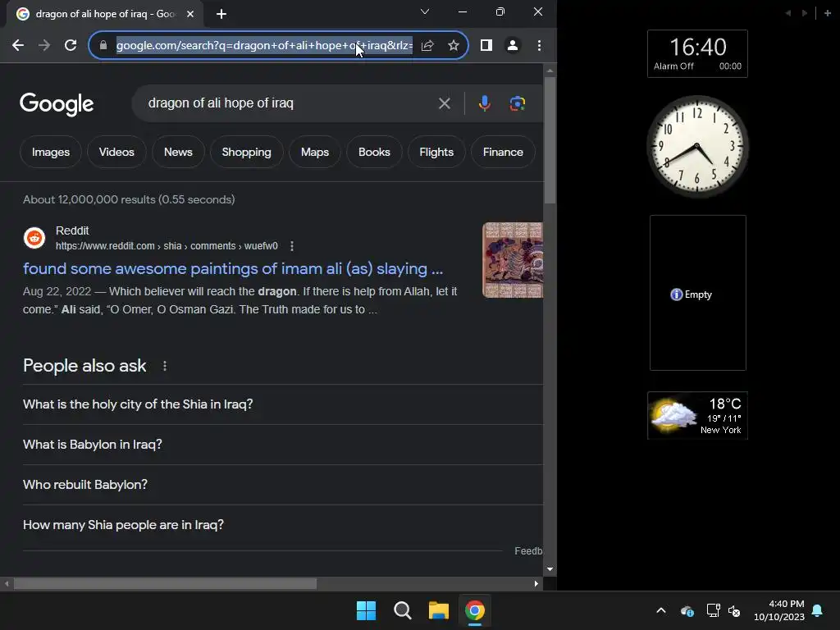Click scroll down arrow on vertical scrollbar
The width and height of the screenshot is (840, 630).
tap(550, 569)
